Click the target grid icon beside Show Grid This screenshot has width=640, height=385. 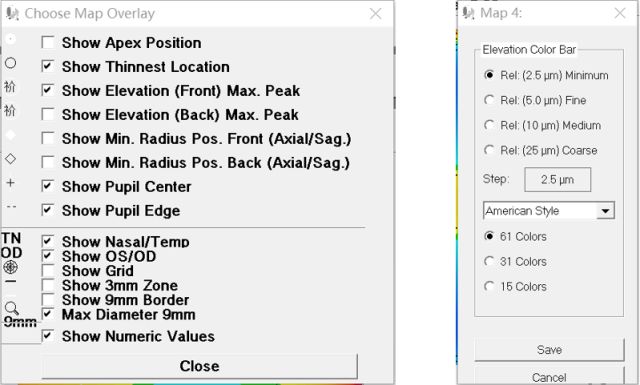pyautogui.click(x=11, y=267)
